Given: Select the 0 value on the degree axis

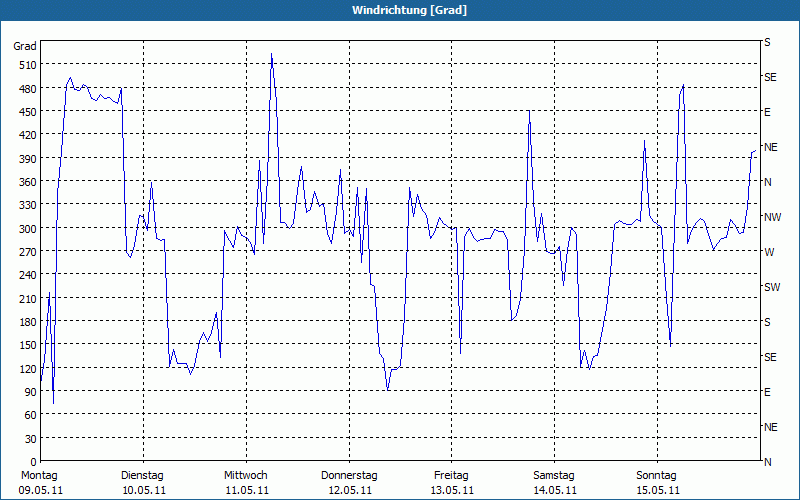Looking at the screenshot, I should 34,462.
